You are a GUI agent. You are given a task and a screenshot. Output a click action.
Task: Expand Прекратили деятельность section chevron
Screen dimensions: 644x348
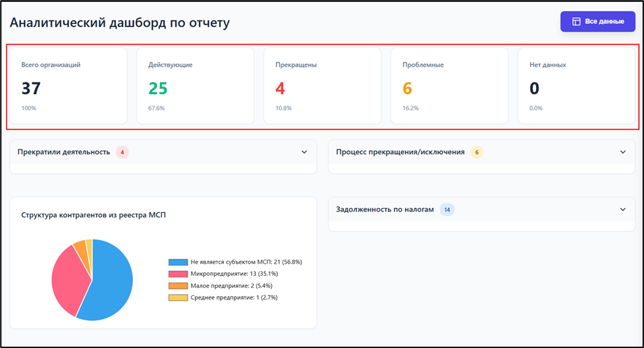(304, 152)
